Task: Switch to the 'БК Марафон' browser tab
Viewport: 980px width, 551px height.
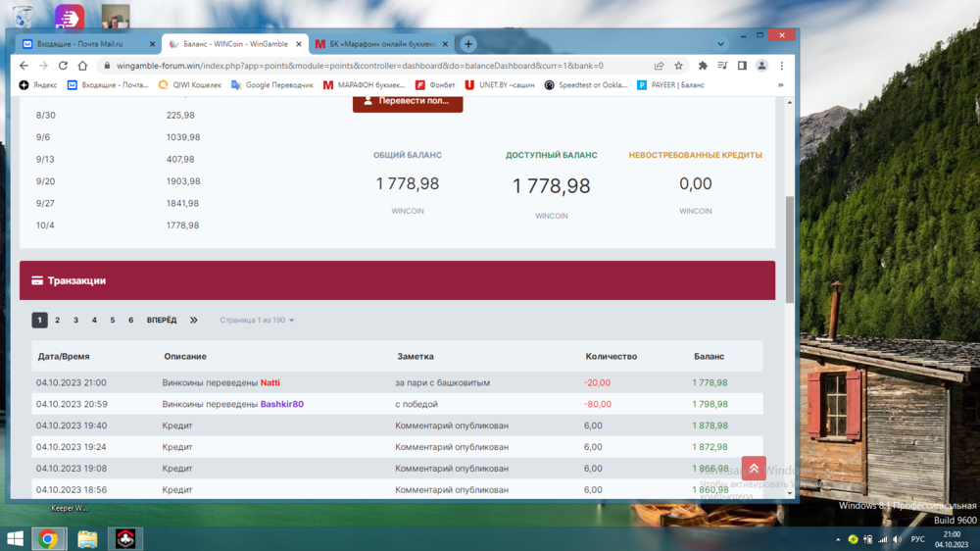Action: click(382, 44)
